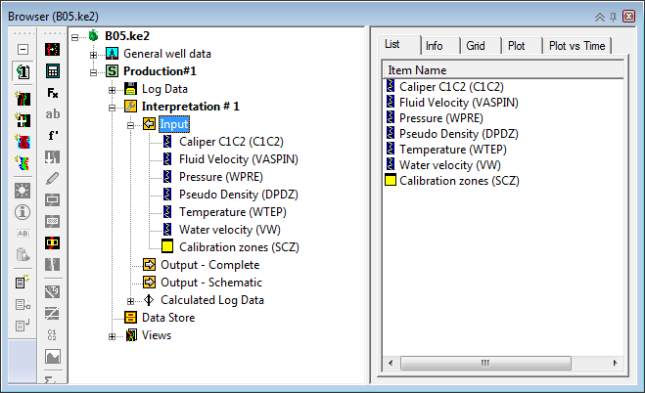Select Fluid Velocity (VASPIN) in list
Viewport: 645px width, 393px height.
(x=459, y=102)
